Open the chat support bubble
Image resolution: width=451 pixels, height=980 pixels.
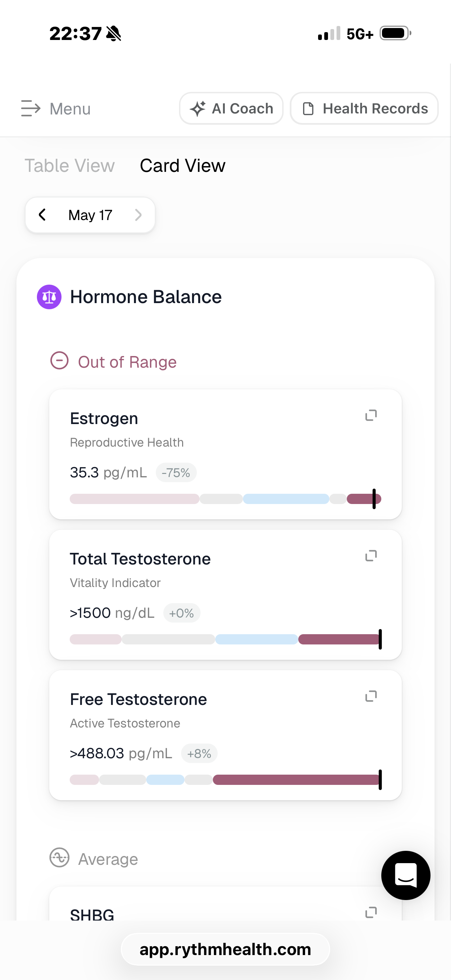tap(406, 875)
